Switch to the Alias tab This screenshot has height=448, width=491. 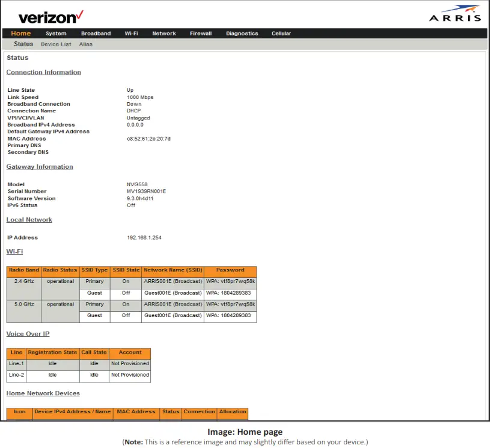pos(85,44)
